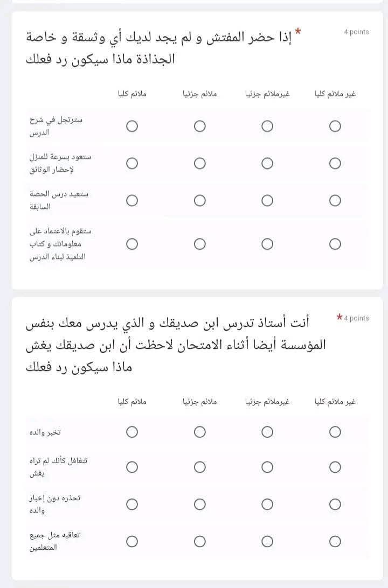Choose 'غيرملائم جزئيا' for 'تخبر والده'
This screenshot has width=388, height=588.
[x=267, y=432]
